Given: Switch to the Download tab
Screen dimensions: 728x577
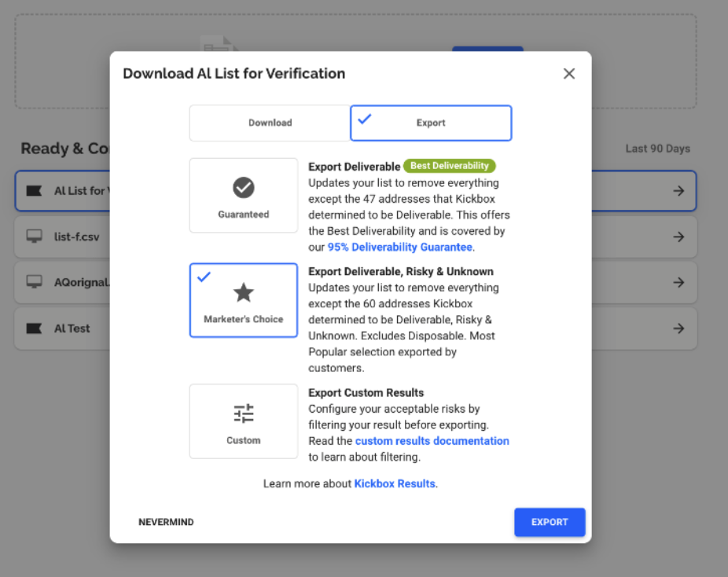Looking at the screenshot, I should tap(270, 123).
